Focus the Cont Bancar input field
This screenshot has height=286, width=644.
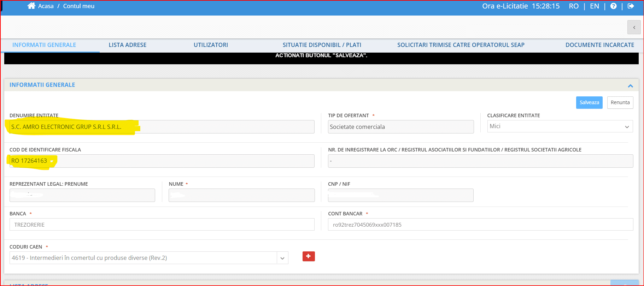(x=480, y=225)
